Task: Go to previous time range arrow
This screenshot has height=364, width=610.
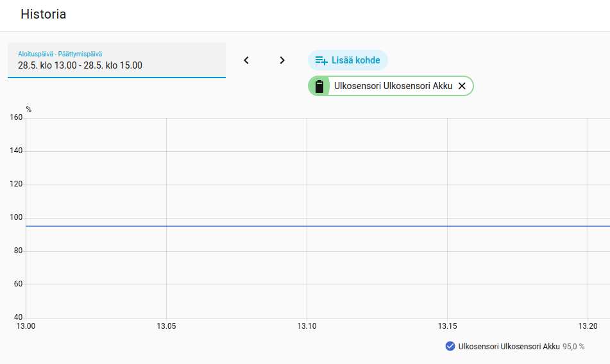Action: 246,60
